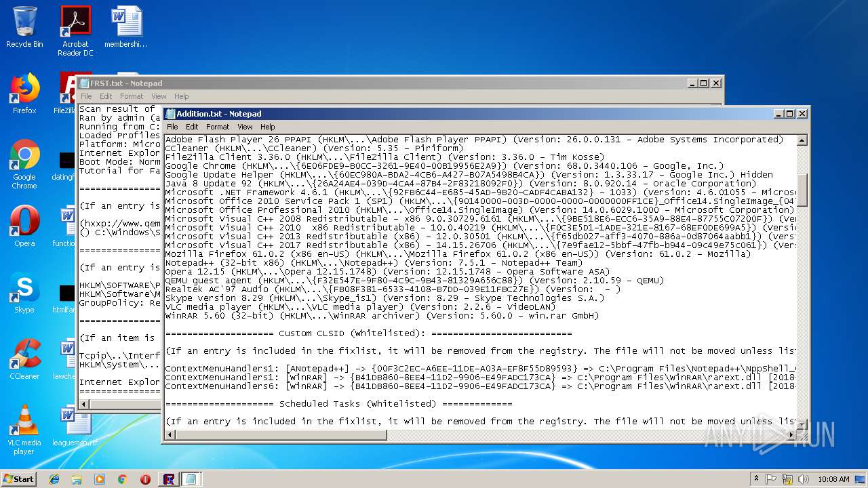Launch VLC media player shortcut
868x488 pixels.
coord(24,429)
